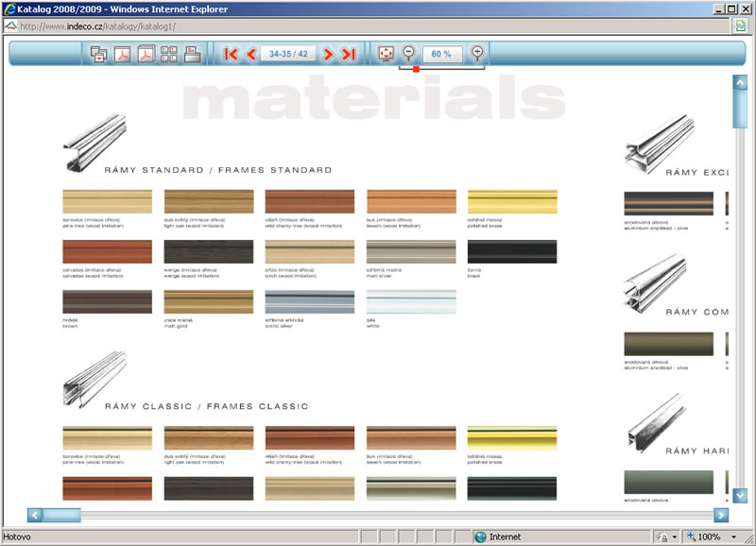Go to the previous catalog page
The width and height of the screenshot is (756, 546).
point(251,54)
